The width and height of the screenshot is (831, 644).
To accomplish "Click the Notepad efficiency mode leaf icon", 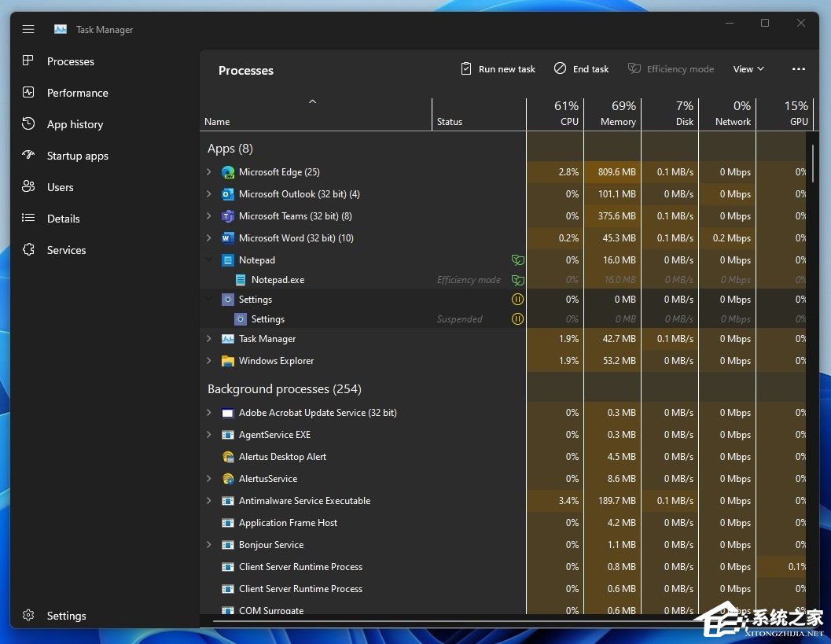I will 517,260.
